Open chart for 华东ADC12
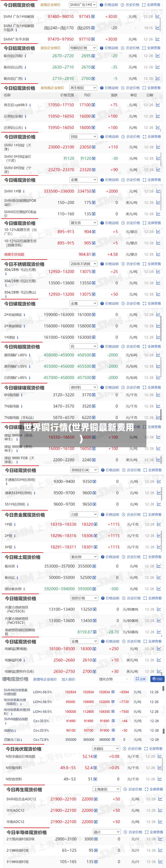This screenshot has width=166, height=868. 160,810
